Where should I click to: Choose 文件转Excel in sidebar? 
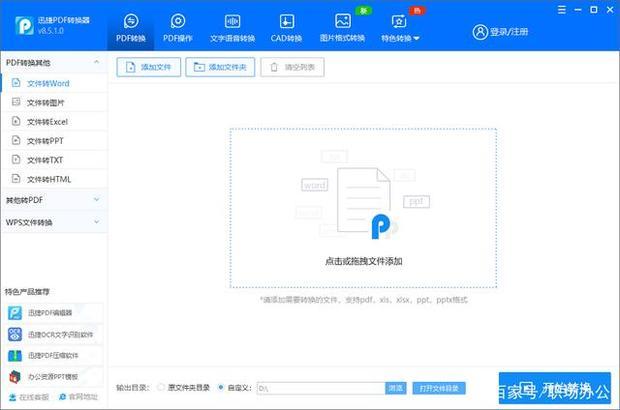coord(47,121)
